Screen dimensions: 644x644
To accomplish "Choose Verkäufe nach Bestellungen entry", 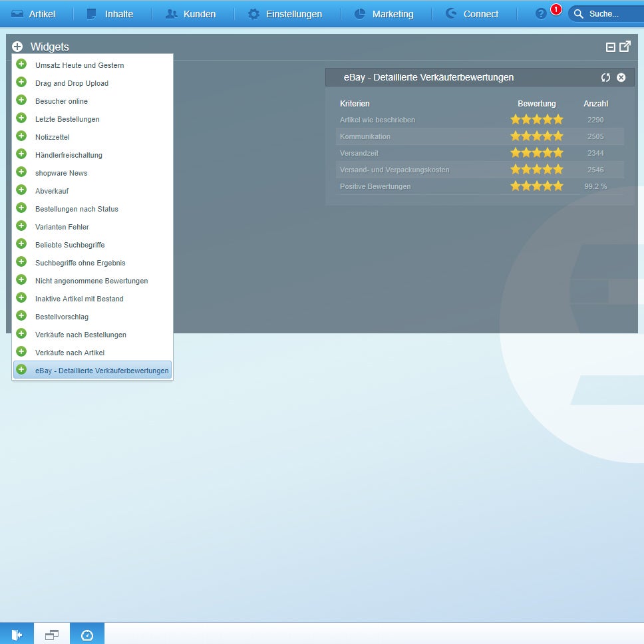I will [x=92, y=335].
